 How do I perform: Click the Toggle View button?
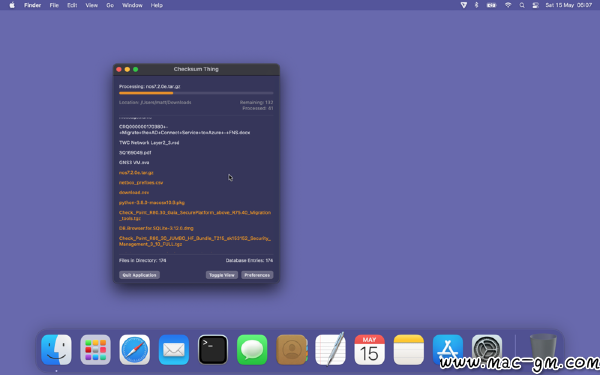(222, 275)
